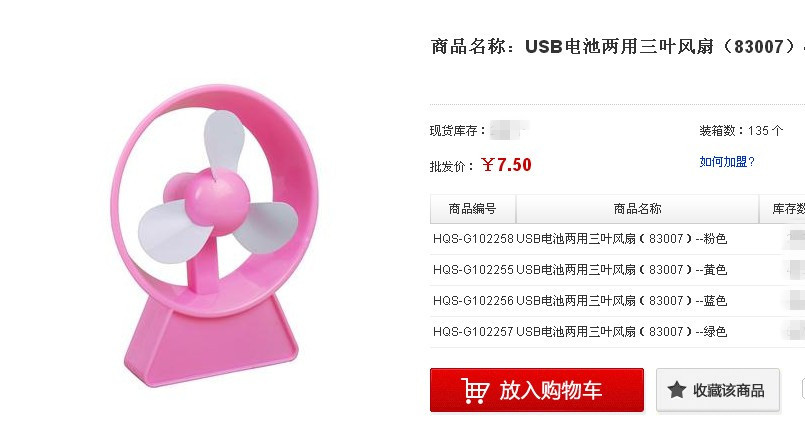Select the HQS-G102256 blue (蓝色) row

[618, 300]
